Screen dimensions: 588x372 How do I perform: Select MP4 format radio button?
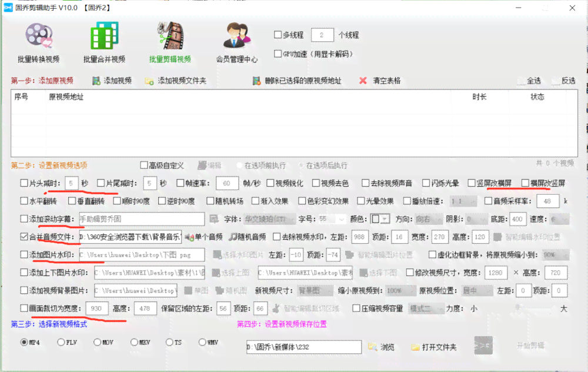(x=24, y=343)
